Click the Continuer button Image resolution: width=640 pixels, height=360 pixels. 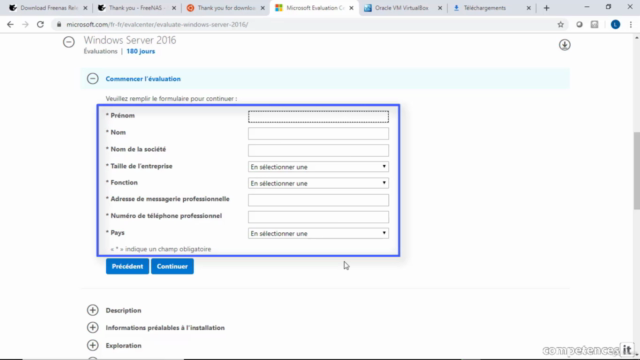point(172,266)
